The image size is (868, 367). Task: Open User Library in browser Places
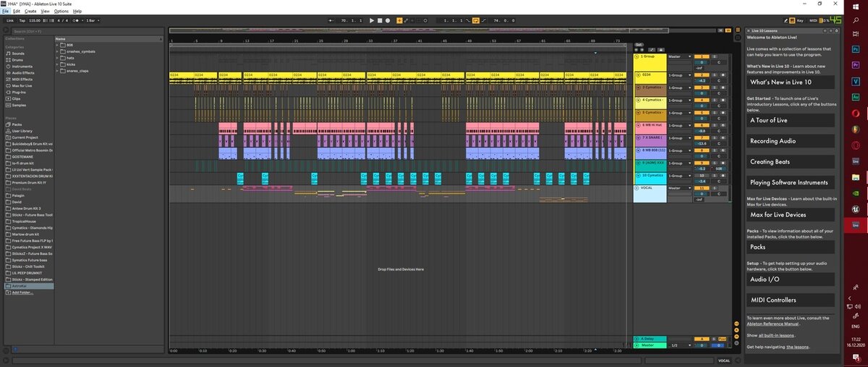click(x=22, y=131)
